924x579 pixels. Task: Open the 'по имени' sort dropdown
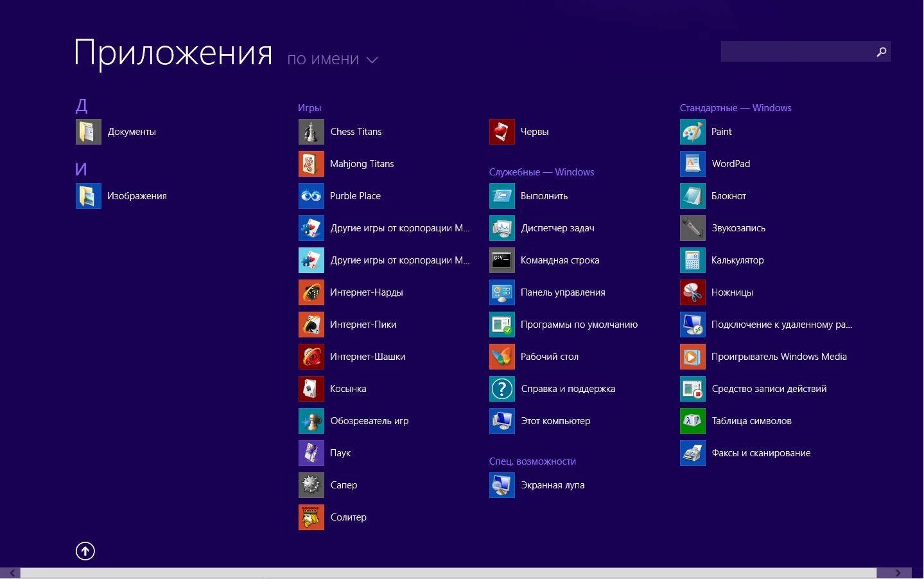coord(332,59)
